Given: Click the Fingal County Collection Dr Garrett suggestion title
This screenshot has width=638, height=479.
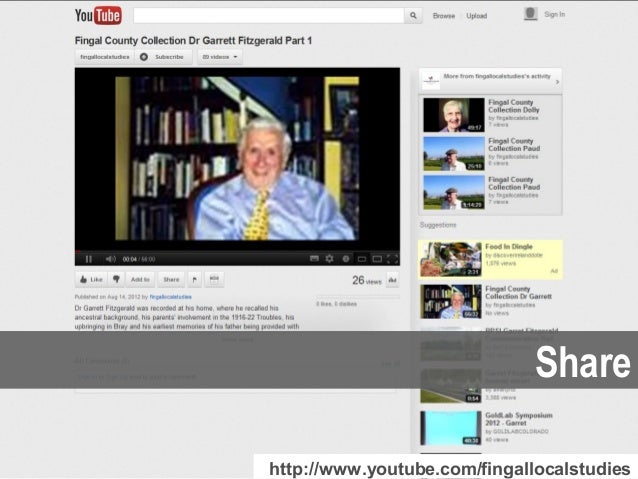Looking at the screenshot, I should (518, 293).
